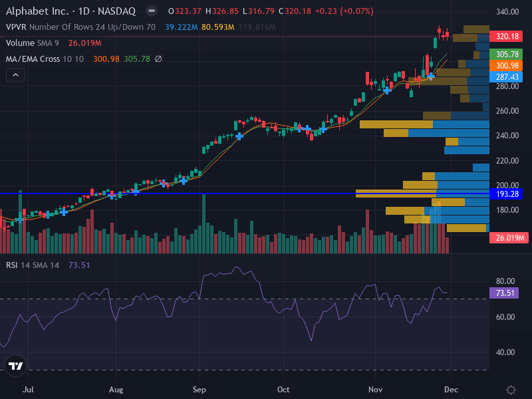Click the RSI legend value 73.51
Image resolution: width=532 pixels, height=399 pixels.
[x=79, y=265]
